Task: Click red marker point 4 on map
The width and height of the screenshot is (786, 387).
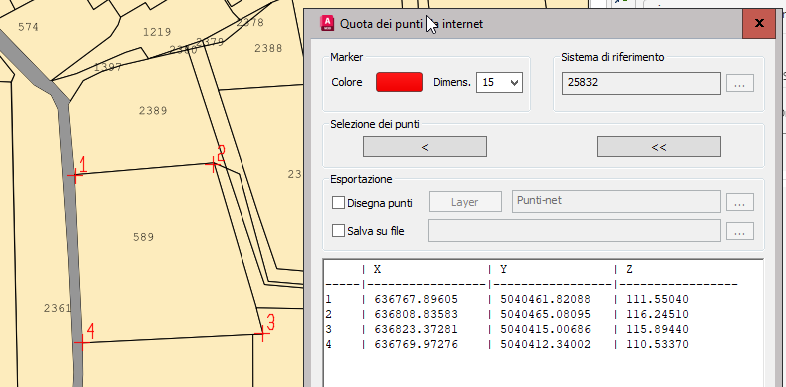Action: (x=81, y=342)
